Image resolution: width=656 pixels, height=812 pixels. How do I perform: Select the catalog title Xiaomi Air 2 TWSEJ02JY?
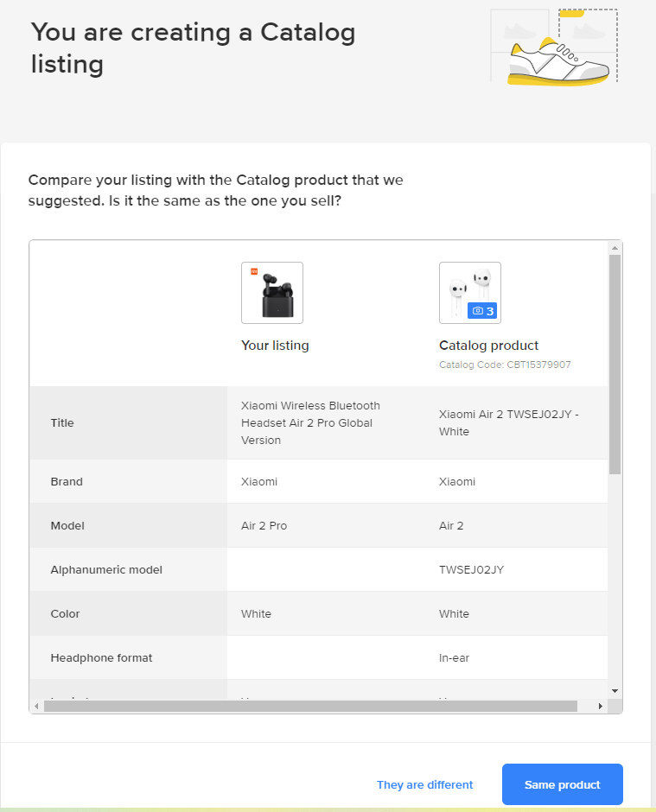coord(508,422)
